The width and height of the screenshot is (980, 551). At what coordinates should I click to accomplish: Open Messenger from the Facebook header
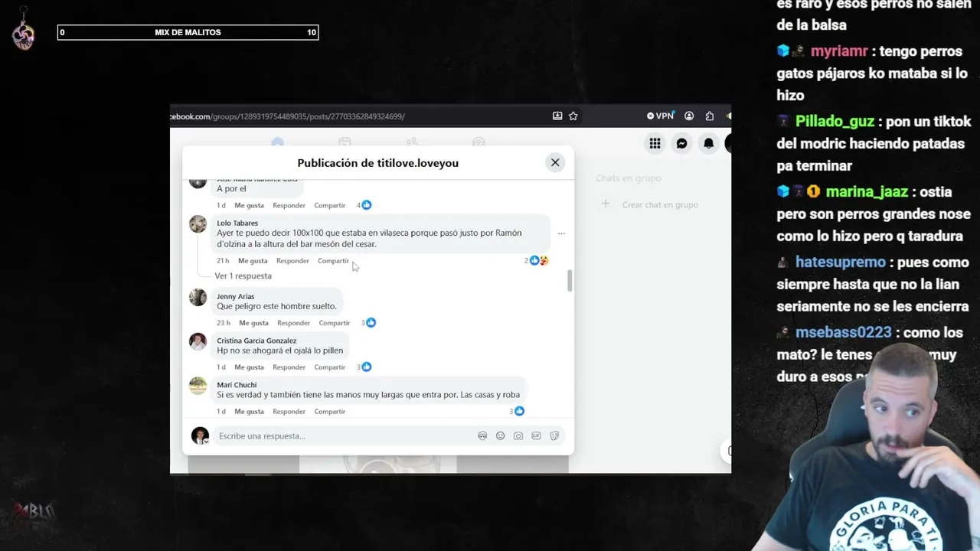681,143
